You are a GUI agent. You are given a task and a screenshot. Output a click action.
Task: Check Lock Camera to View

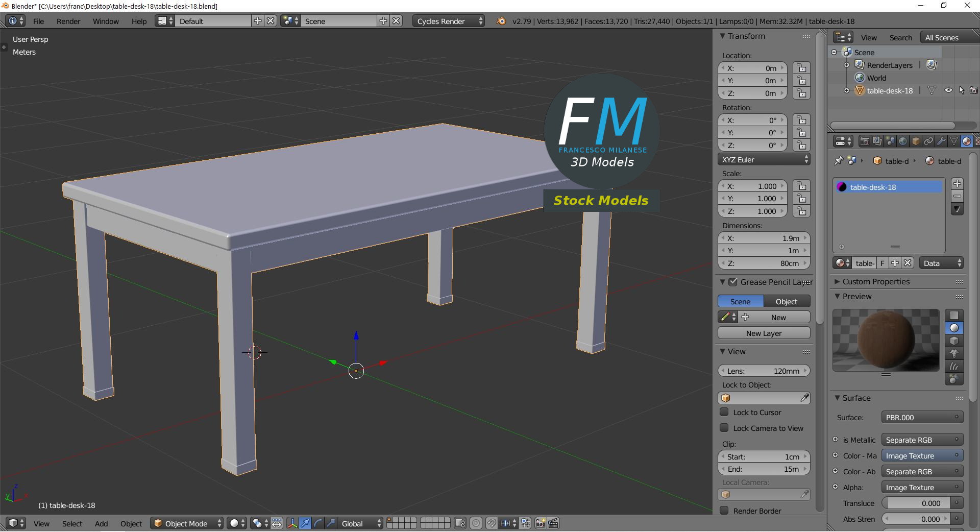pos(724,428)
